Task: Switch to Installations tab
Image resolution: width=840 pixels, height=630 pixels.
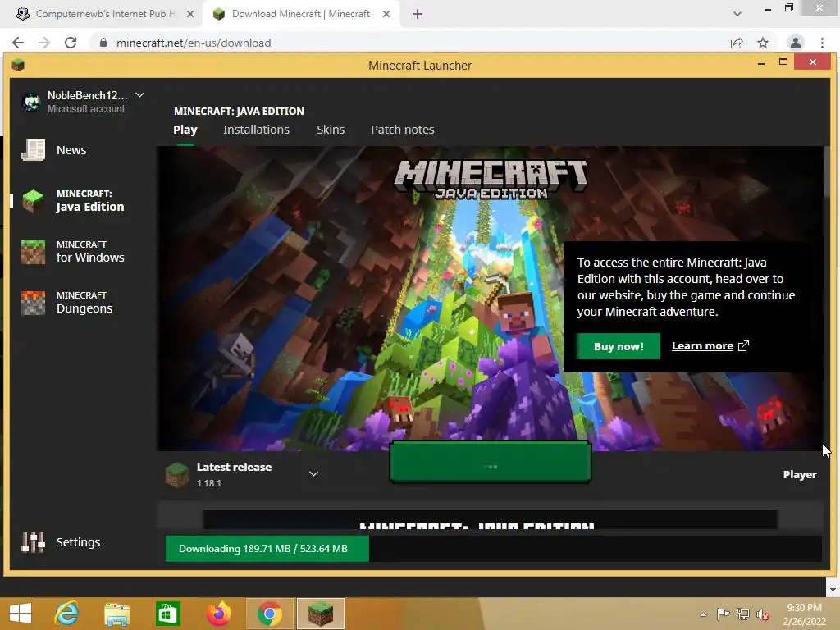Action: click(256, 130)
